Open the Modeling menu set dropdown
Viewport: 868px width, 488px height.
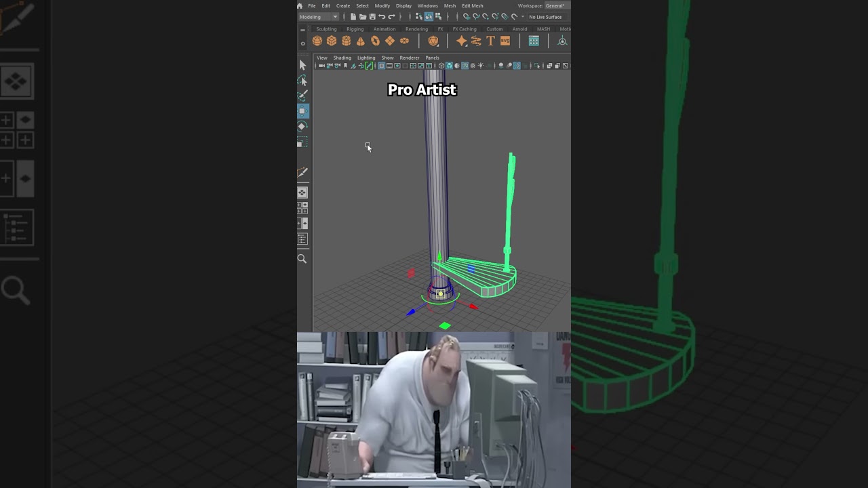(319, 17)
